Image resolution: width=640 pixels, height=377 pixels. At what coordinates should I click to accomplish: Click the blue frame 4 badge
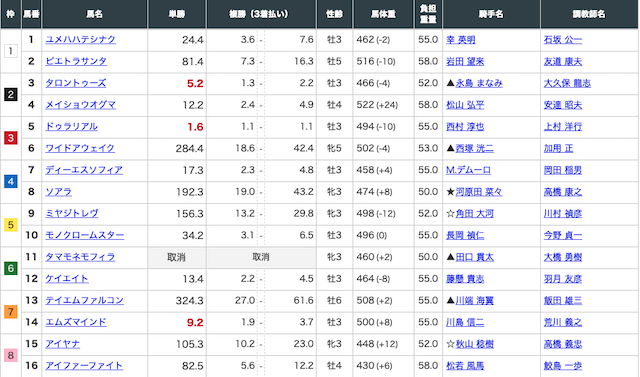point(11,182)
